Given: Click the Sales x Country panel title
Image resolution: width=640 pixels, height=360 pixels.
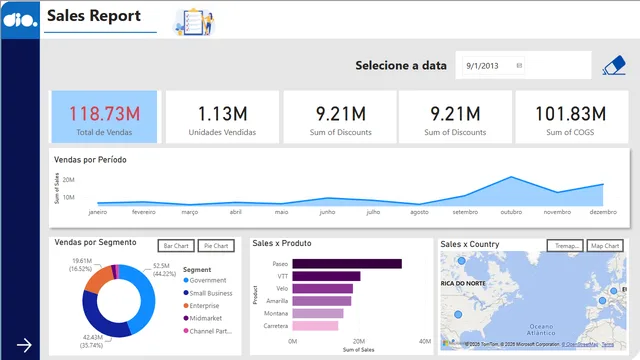Looking at the screenshot, I should [470, 244].
